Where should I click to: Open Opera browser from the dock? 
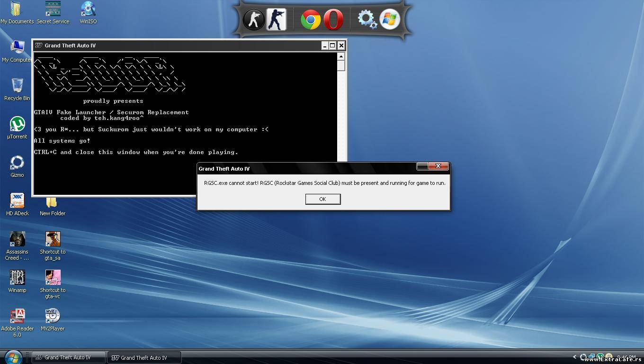(x=333, y=20)
